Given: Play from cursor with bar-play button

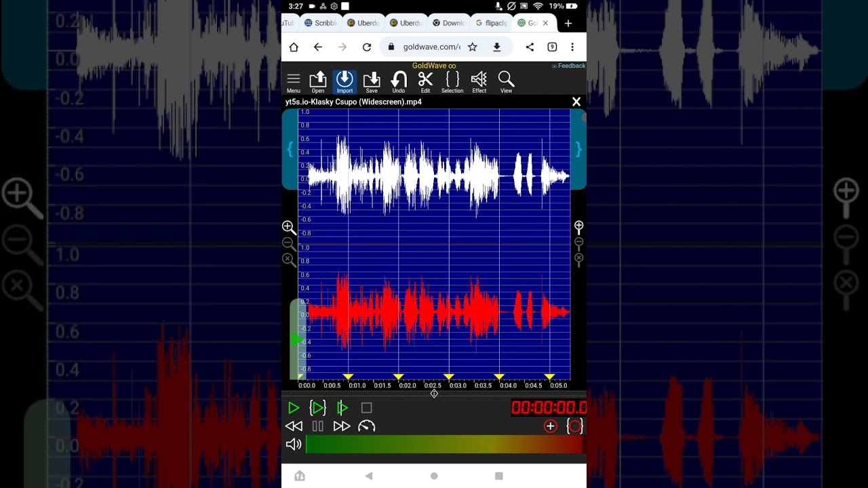Looking at the screenshot, I should (342, 408).
